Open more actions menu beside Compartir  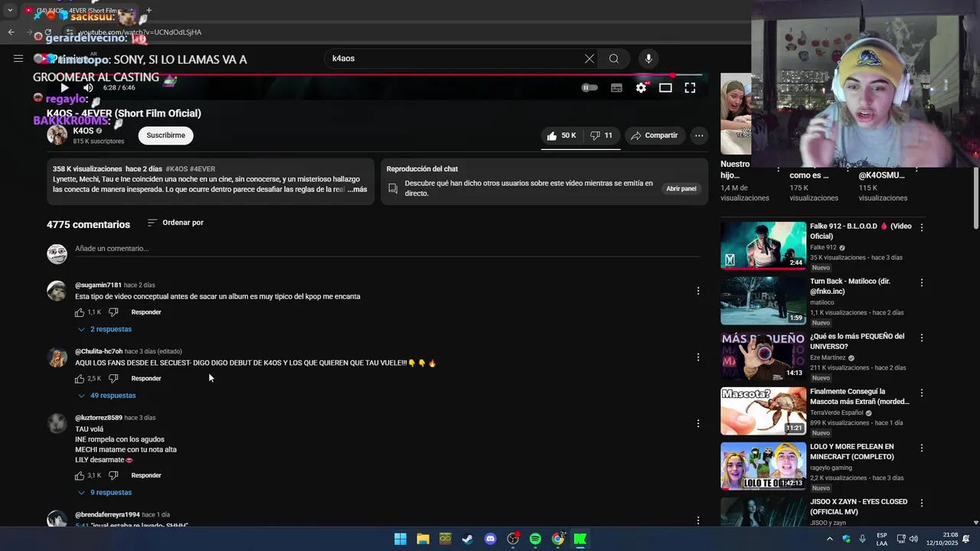click(699, 135)
